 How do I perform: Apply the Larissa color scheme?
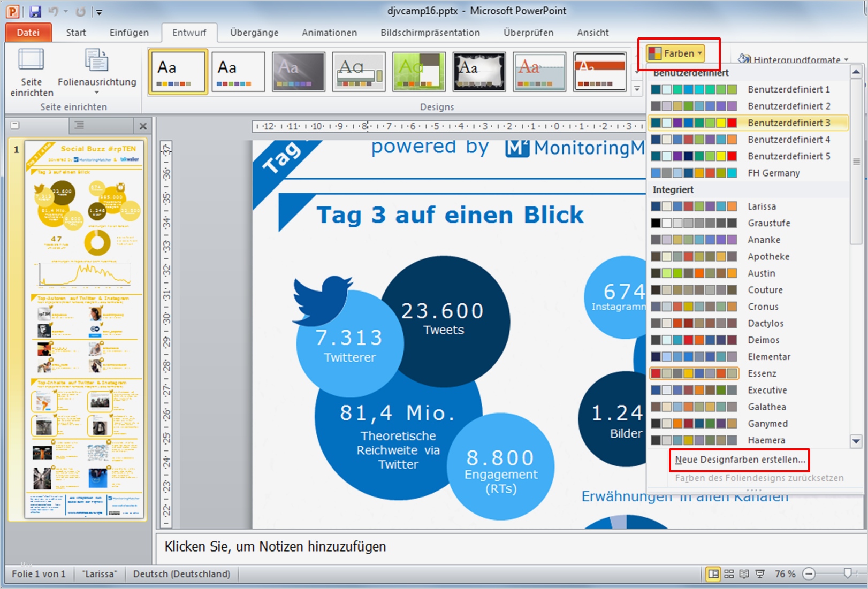(x=748, y=206)
